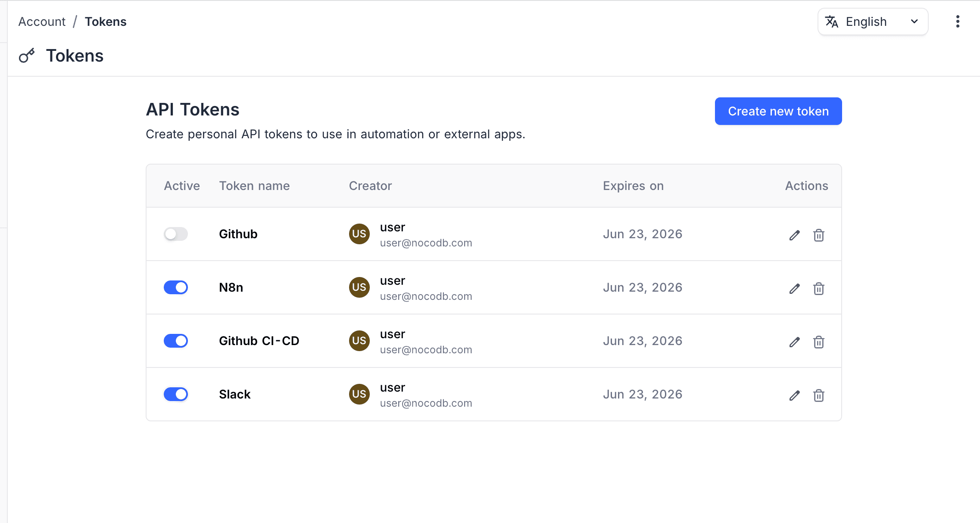Click the chevron on the language picker
The image size is (980, 523).
pos(914,21)
